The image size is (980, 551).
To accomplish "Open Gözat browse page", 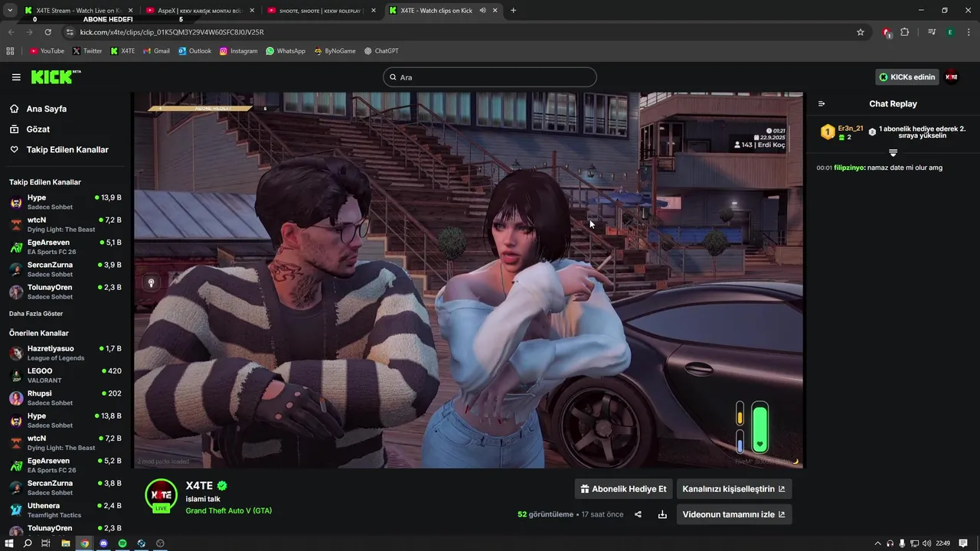I will (x=38, y=129).
